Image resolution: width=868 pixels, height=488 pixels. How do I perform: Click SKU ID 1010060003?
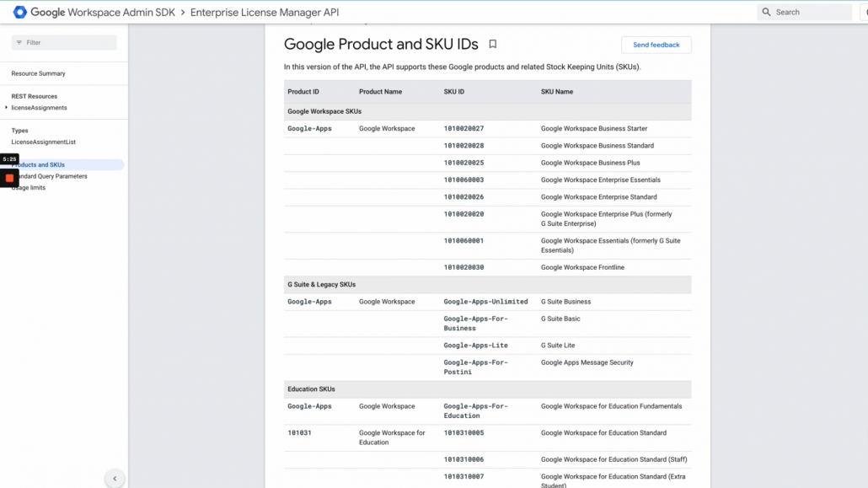pyautogui.click(x=463, y=180)
